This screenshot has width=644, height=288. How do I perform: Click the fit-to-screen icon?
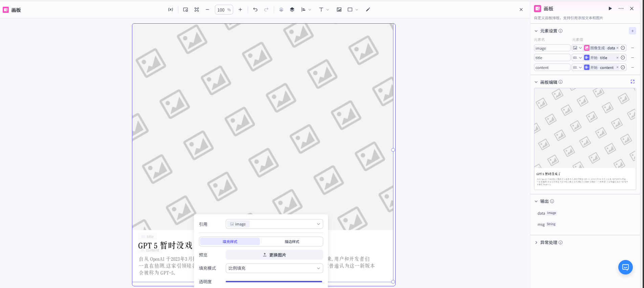(x=197, y=10)
